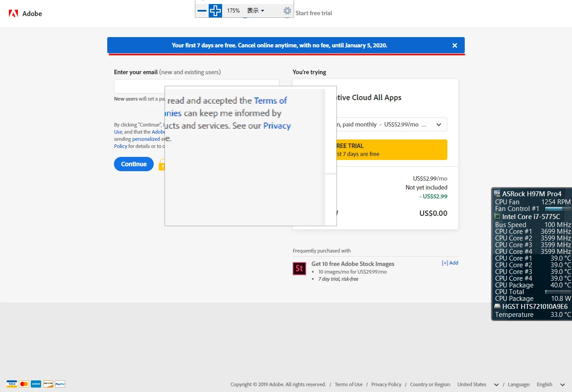Viewport: 572px width, 392px height.
Task: Expand the paid monthly US$52.99/mo plan dropdown
Action: pyautogui.click(x=392, y=124)
